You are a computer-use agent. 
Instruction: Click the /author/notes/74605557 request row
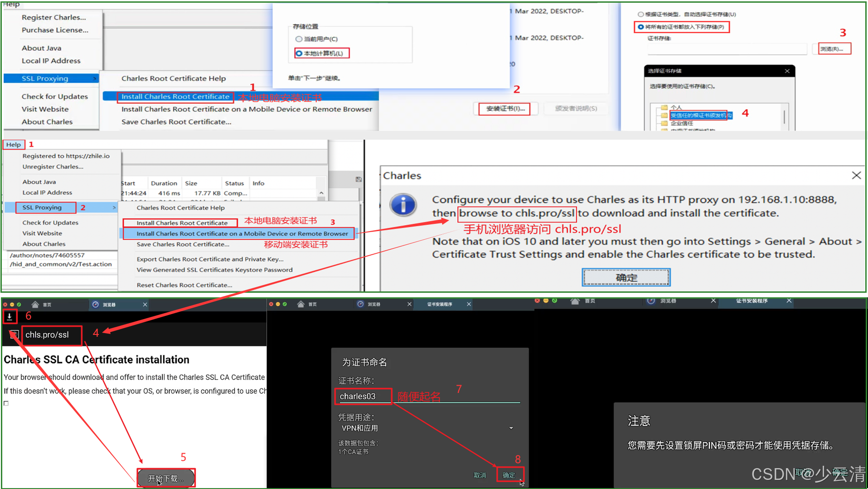pos(47,255)
